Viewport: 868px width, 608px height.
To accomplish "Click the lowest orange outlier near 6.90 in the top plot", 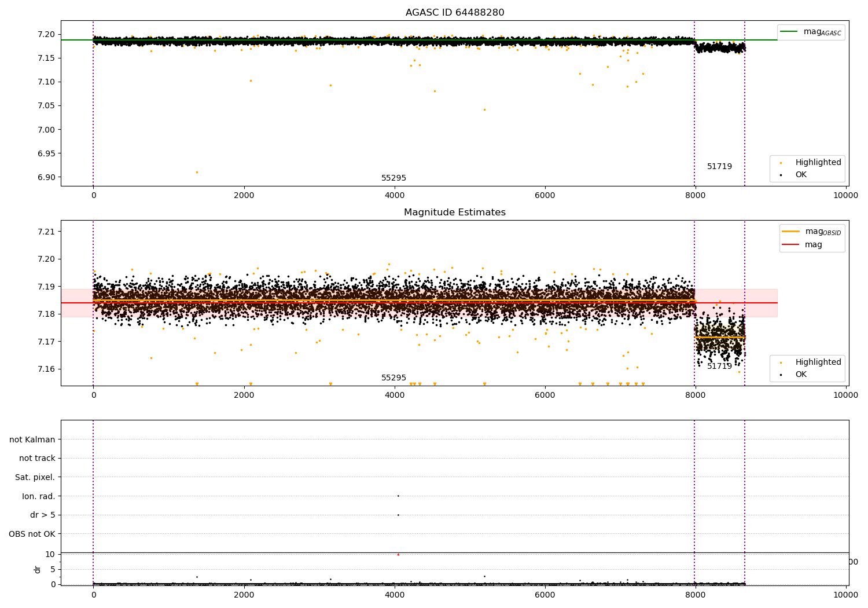I will click(197, 172).
